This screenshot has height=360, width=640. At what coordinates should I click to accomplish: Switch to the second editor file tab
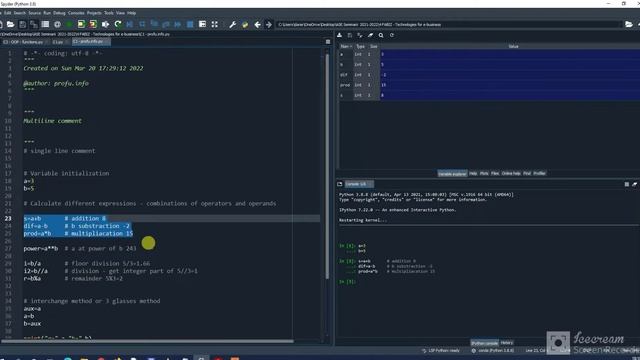pos(60,42)
